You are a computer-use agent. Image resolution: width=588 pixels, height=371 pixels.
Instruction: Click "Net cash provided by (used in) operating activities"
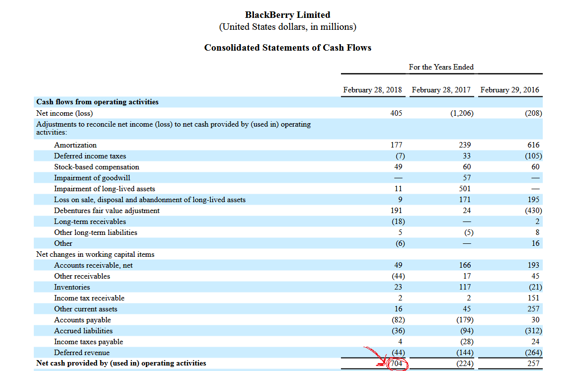click(121, 363)
